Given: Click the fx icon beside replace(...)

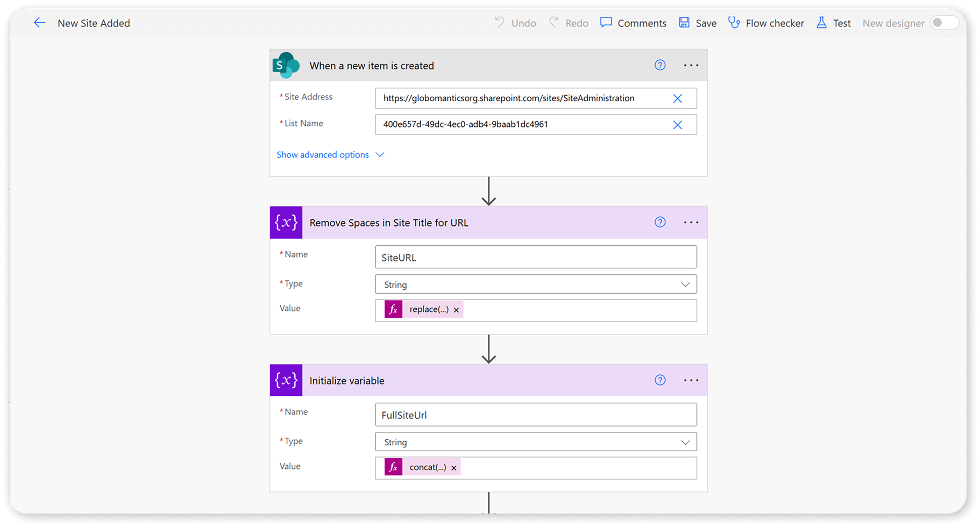Looking at the screenshot, I should click(393, 309).
